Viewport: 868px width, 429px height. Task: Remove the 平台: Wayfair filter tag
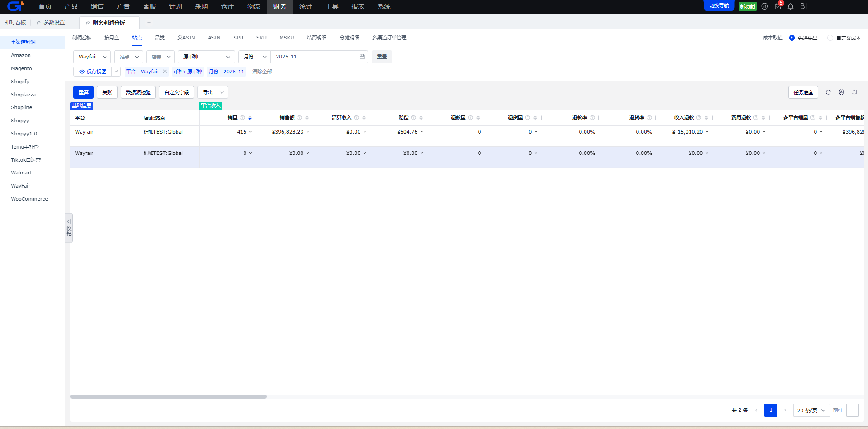[165, 72]
